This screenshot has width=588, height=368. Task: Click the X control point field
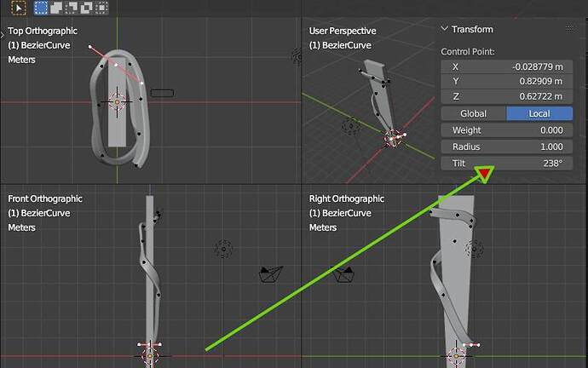tap(507, 66)
